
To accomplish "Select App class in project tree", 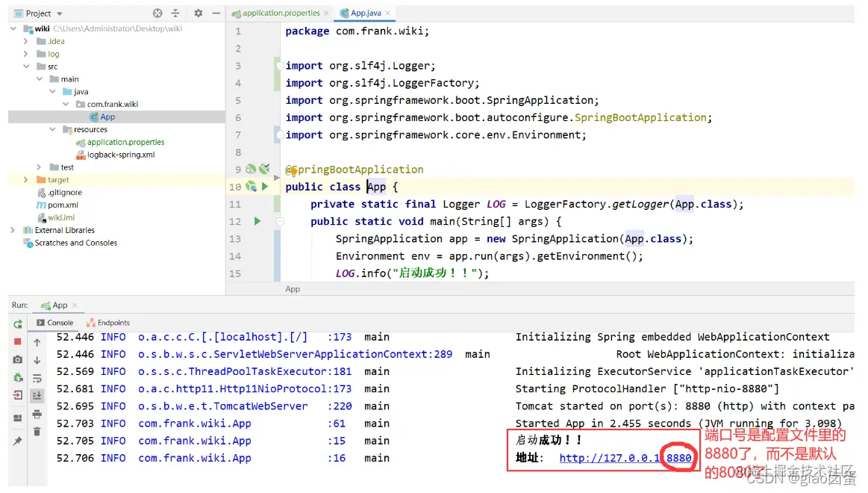I will [107, 117].
